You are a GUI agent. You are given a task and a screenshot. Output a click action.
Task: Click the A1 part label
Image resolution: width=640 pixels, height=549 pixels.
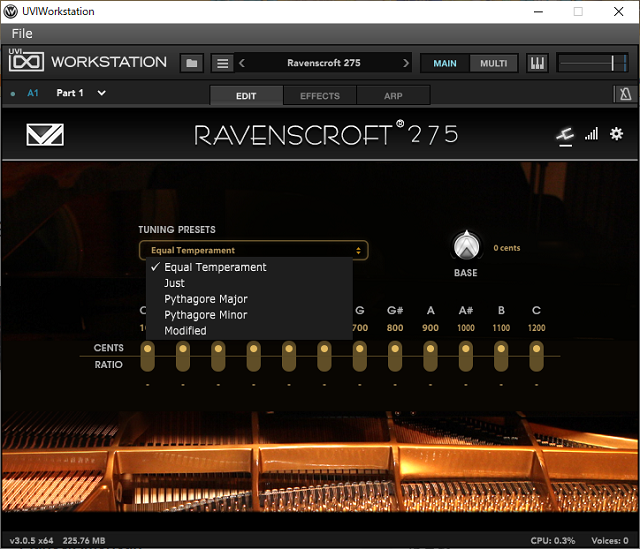(33, 93)
